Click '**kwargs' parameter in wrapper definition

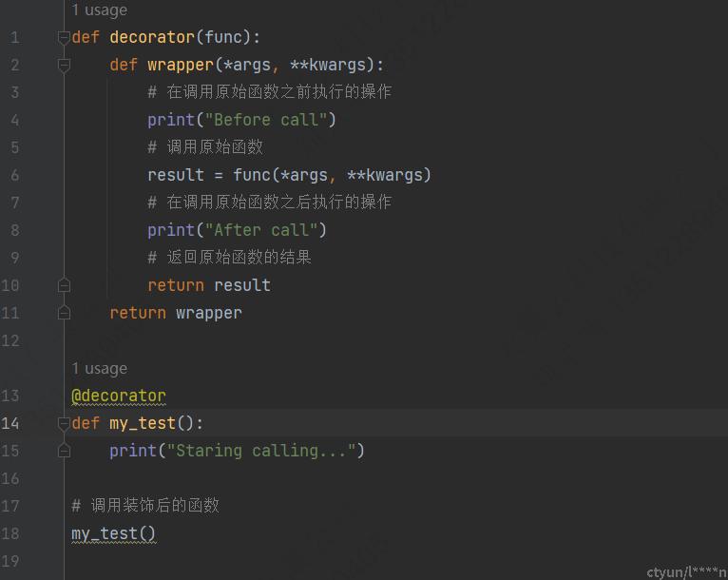328,65
